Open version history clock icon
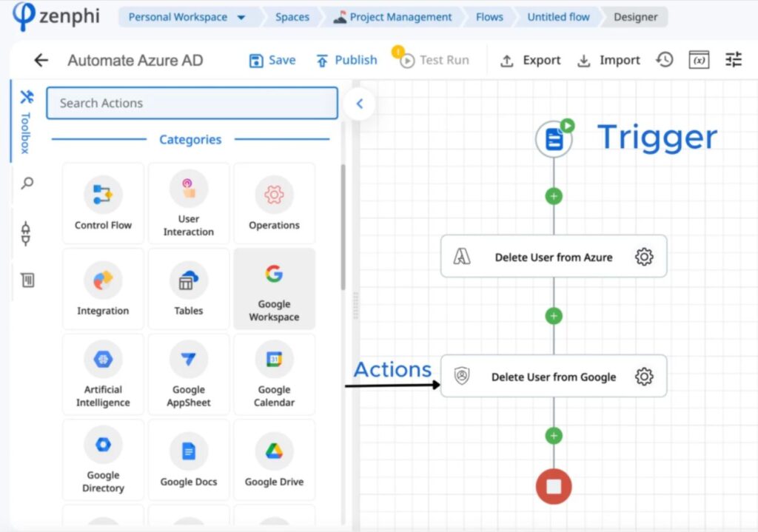The width and height of the screenshot is (758, 532). coord(665,60)
